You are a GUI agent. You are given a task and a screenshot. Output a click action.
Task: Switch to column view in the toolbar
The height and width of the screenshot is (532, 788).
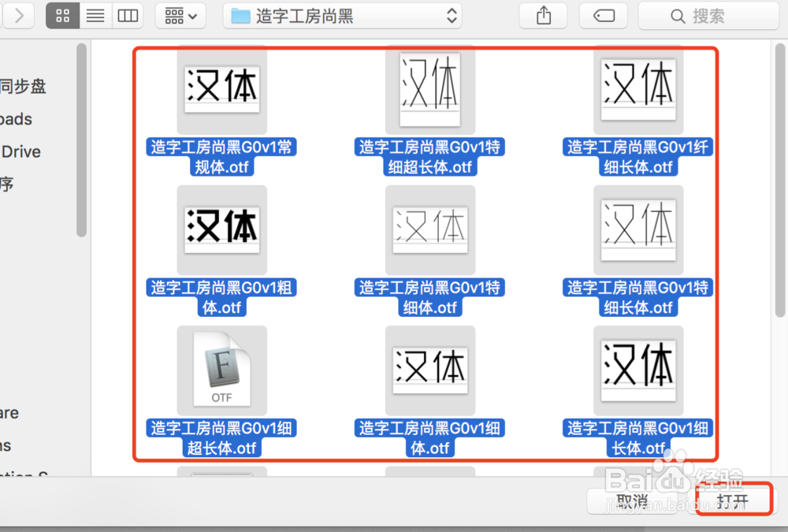(x=128, y=15)
